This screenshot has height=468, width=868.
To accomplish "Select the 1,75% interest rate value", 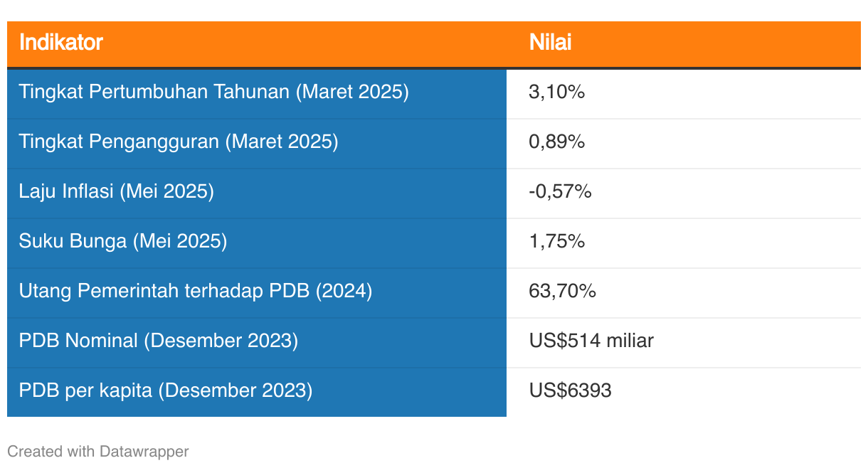I will pyautogui.click(x=556, y=241).
